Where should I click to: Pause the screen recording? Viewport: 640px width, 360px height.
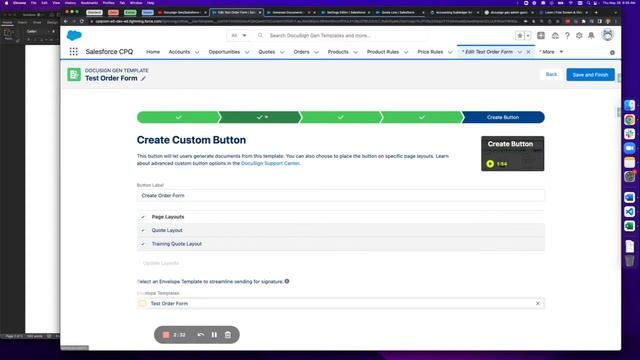[214, 335]
